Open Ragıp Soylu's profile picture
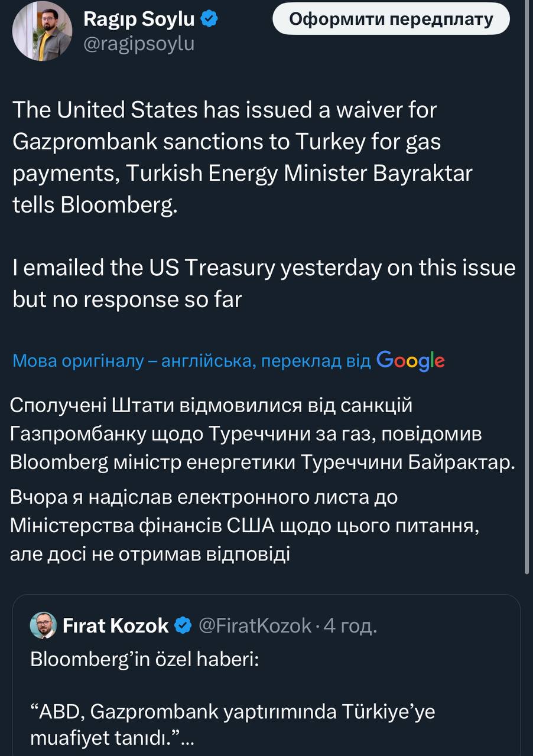The width and height of the screenshot is (533, 756). [x=42, y=31]
